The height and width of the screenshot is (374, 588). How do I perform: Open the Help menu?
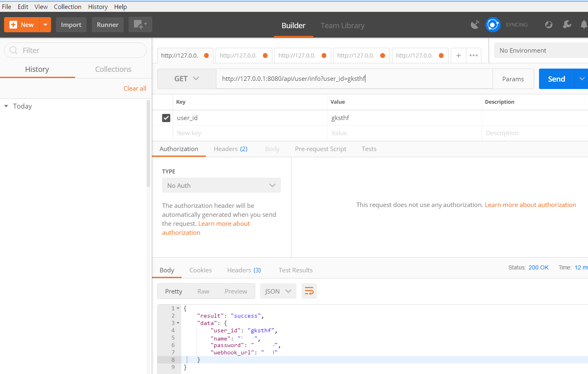(120, 7)
